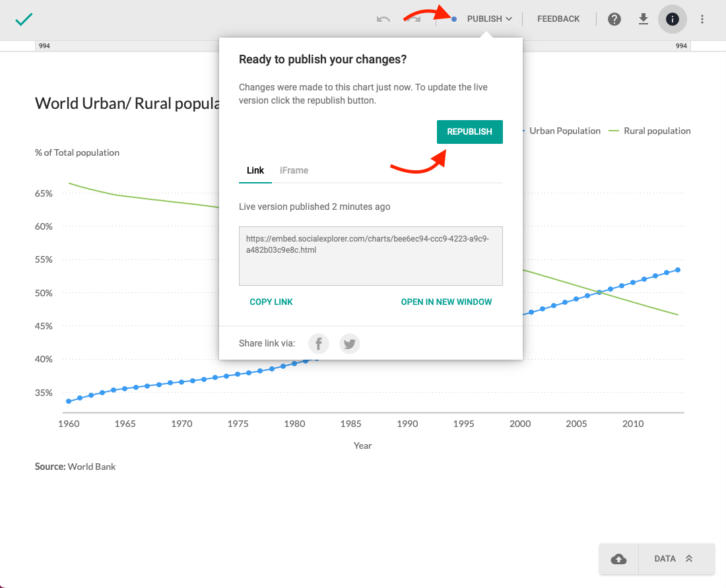Select the Link tab
The width and height of the screenshot is (726, 588).
tap(255, 170)
